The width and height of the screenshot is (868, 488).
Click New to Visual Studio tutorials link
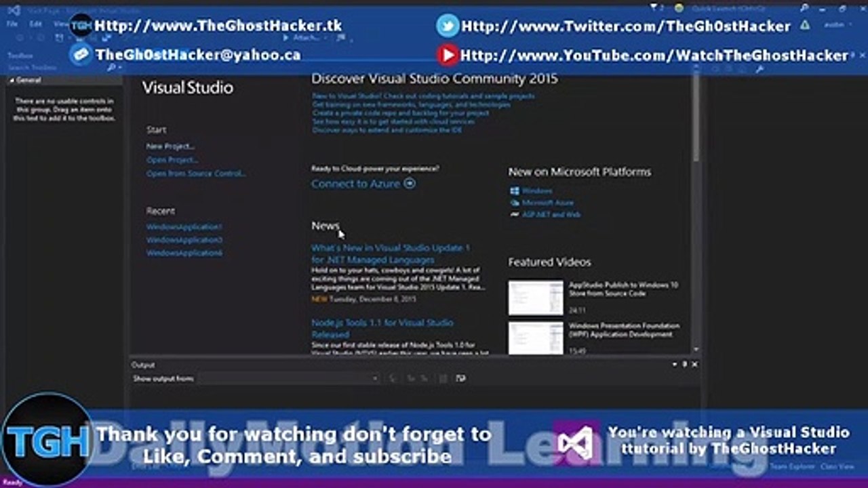point(423,96)
